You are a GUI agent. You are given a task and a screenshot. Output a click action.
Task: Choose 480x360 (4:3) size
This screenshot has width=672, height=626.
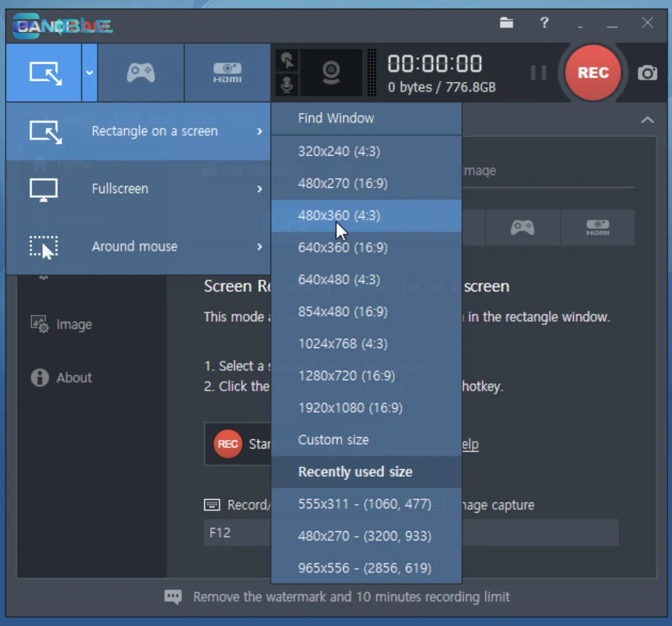pyautogui.click(x=339, y=215)
